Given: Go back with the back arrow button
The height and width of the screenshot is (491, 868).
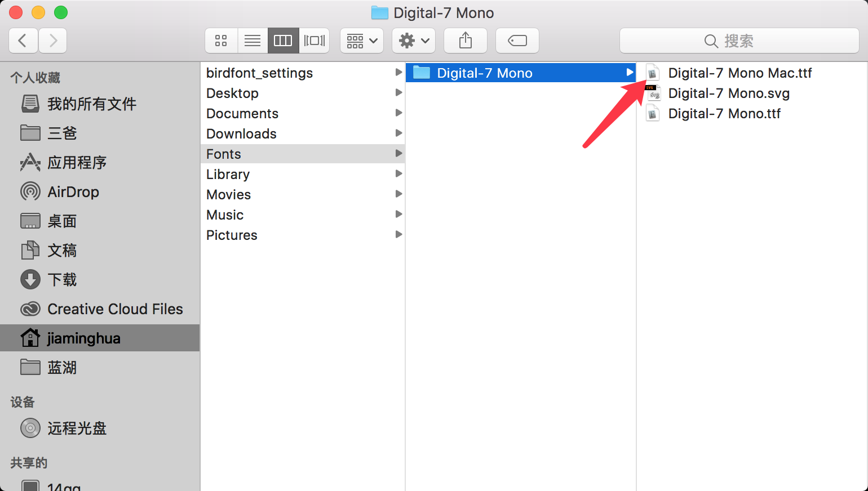Looking at the screenshot, I should 23,41.
